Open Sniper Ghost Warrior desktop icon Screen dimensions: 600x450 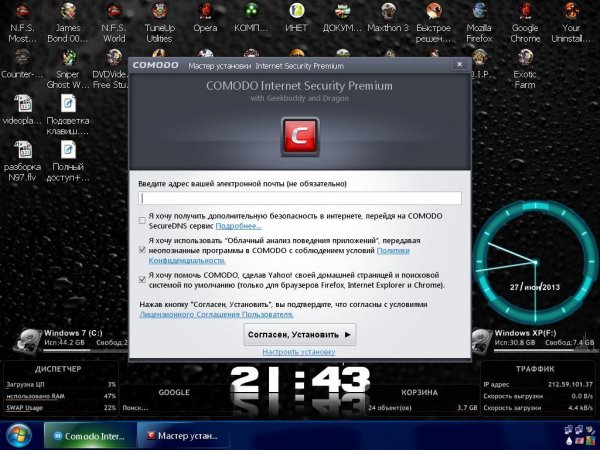[68, 57]
